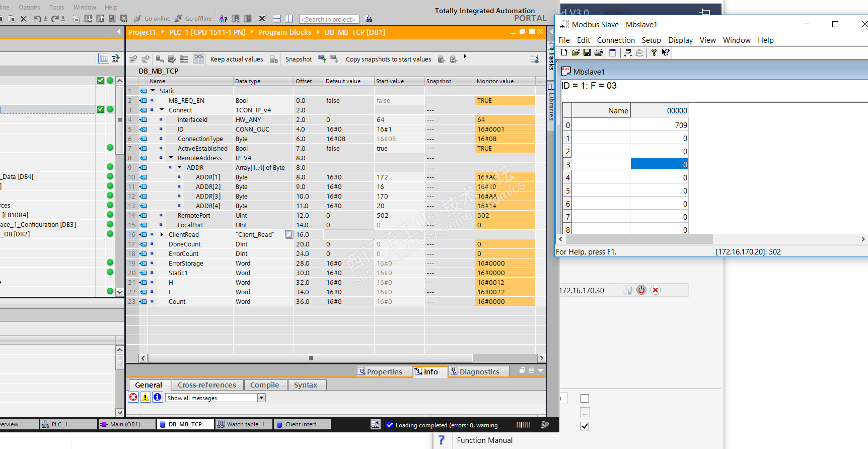Tick the checked box below the ellipsis button
The width and height of the screenshot is (868, 449).
click(x=585, y=426)
